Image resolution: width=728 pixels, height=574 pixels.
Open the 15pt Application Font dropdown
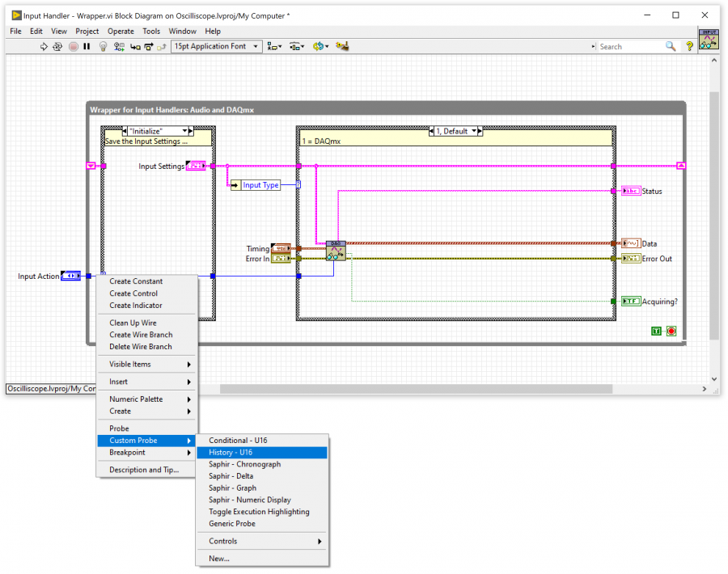[214, 46]
